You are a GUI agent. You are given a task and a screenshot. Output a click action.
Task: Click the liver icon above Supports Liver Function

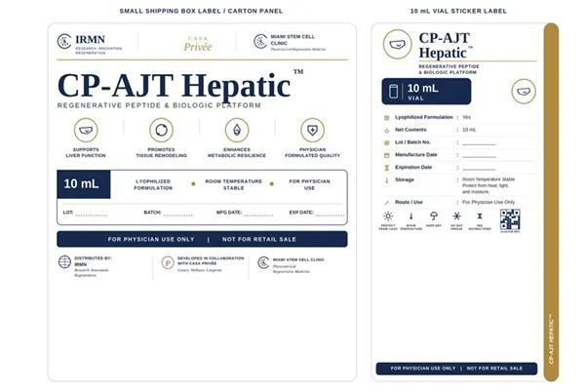pos(86,130)
